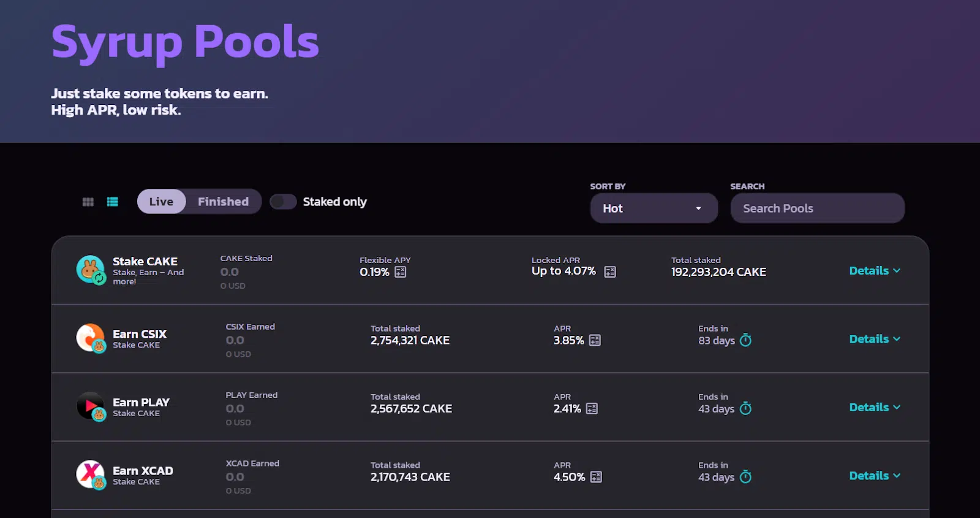980x518 pixels.
Task: Switch to card grid view
Action: click(x=88, y=202)
